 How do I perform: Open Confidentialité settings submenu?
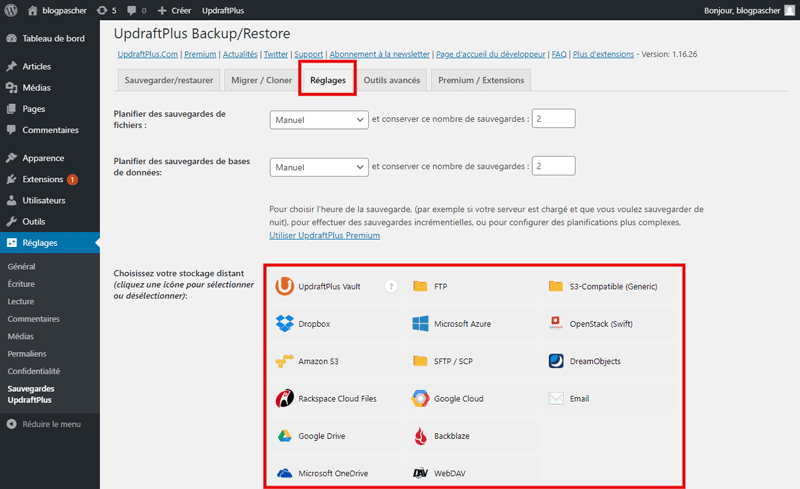(x=34, y=371)
